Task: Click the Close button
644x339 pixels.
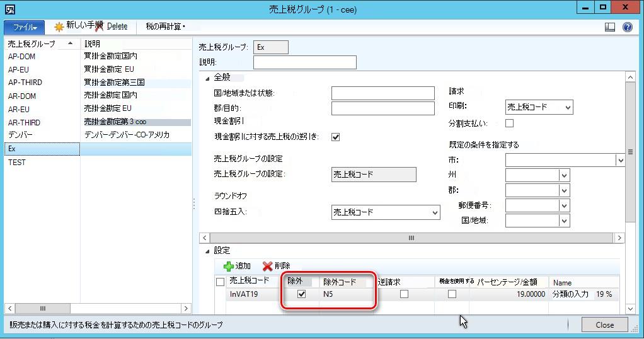Action: pos(604,325)
